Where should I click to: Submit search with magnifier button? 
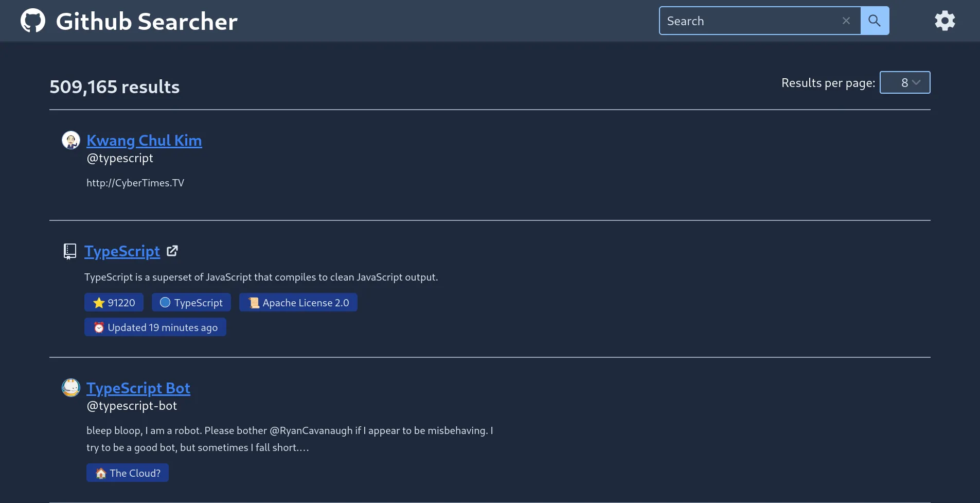pos(875,21)
